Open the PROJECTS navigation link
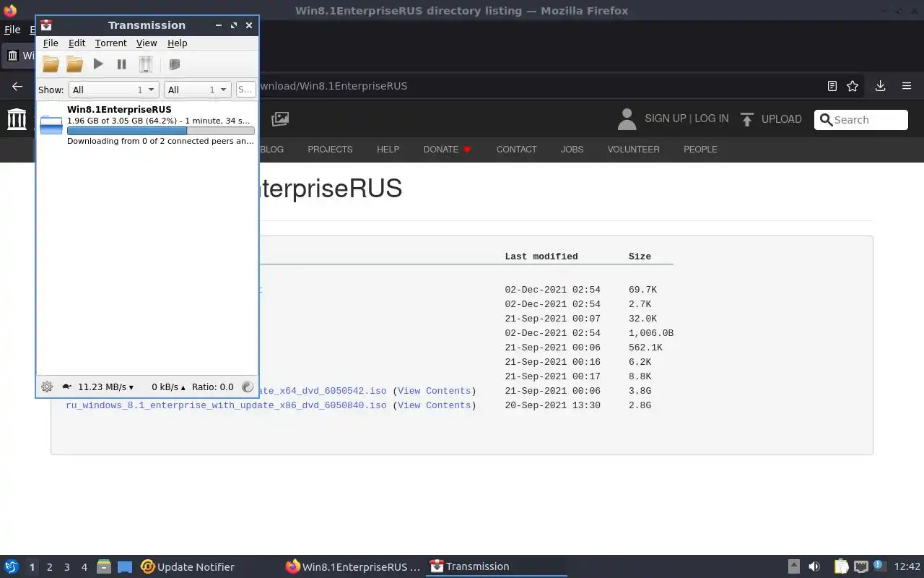924x578 pixels. coord(330,150)
